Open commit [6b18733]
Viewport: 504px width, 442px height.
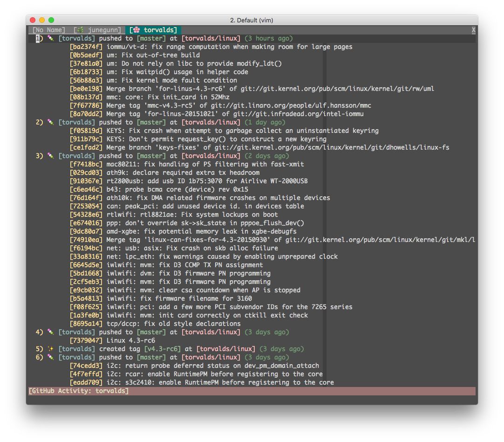point(86,72)
